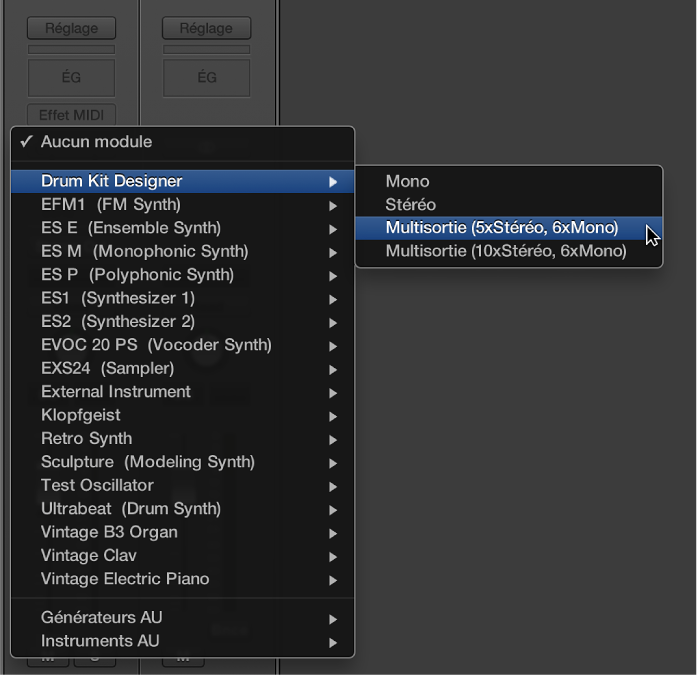The width and height of the screenshot is (698, 676).
Task: Select EXS24 (Sampler) entry
Action: (x=183, y=368)
